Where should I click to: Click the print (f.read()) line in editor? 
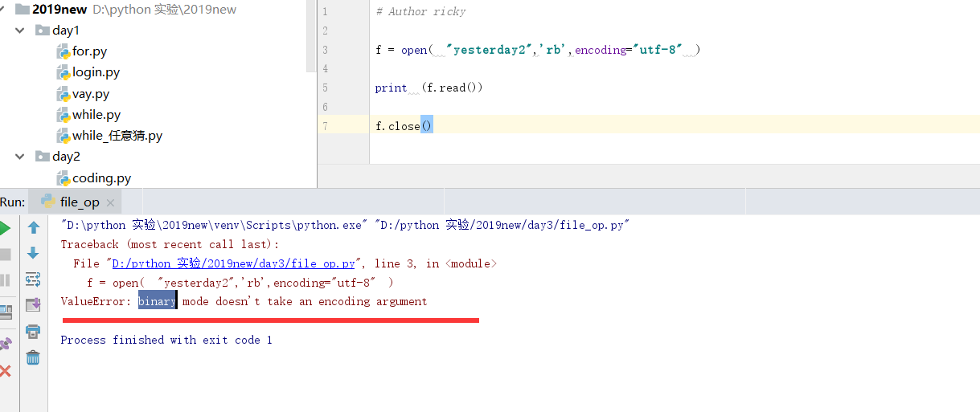pyautogui.click(x=428, y=88)
